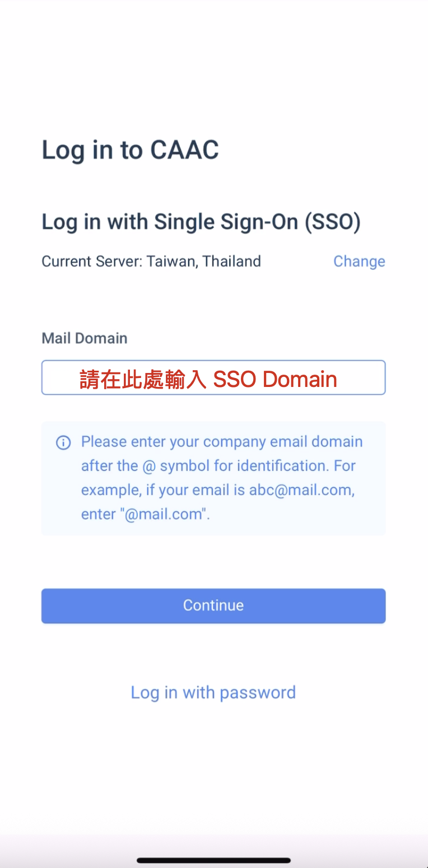
Task: Click the blue email domain hint box
Action: click(x=213, y=478)
